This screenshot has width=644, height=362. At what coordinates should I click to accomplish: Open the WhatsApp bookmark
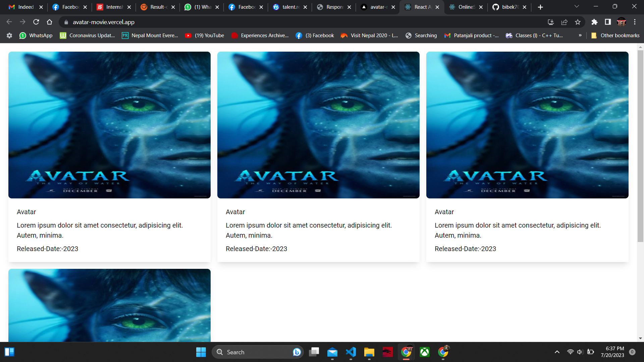click(36, 36)
